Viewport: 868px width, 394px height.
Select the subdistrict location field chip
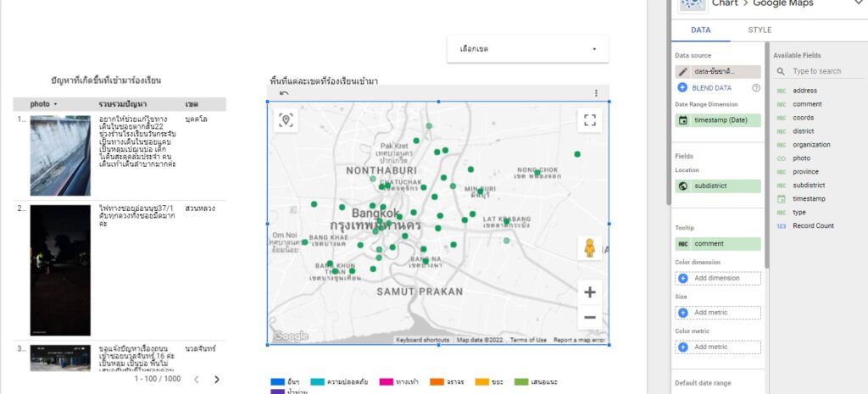[x=717, y=186]
